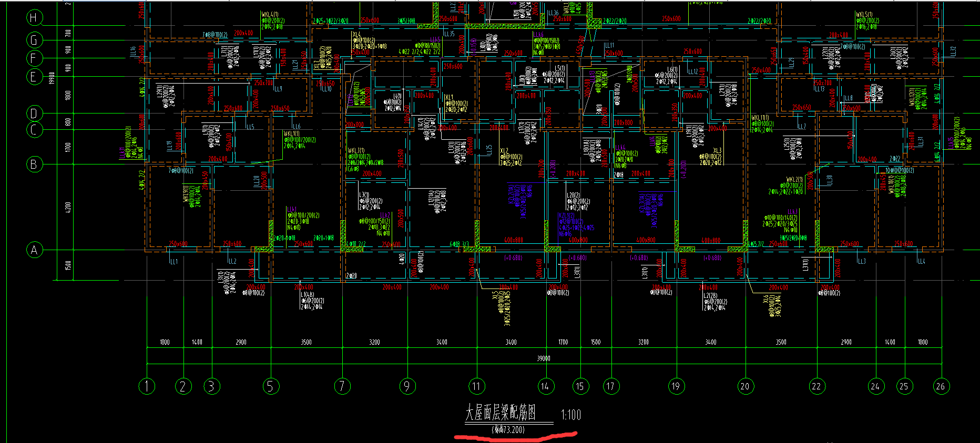The height and width of the screenshot is (443, 980).
Task: Select column grid bubble numbered 20
Action: 745,386
